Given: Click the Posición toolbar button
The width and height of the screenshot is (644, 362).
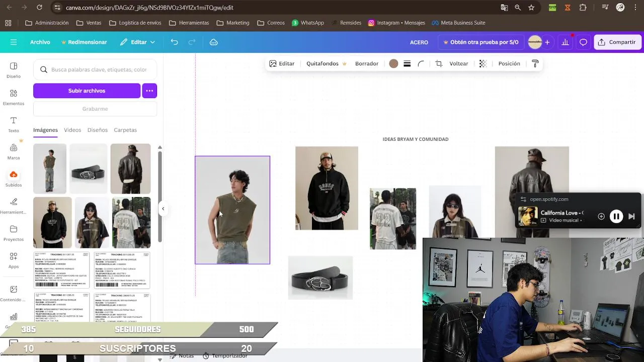Looking at the screenshot, I should [x=509, y=64].
